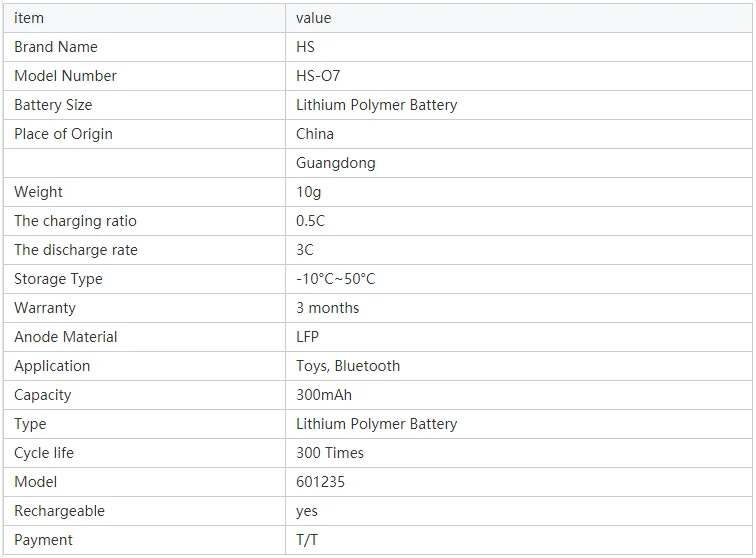
Task: Click the 'Type' row label cell
Action: click(144, 424)
